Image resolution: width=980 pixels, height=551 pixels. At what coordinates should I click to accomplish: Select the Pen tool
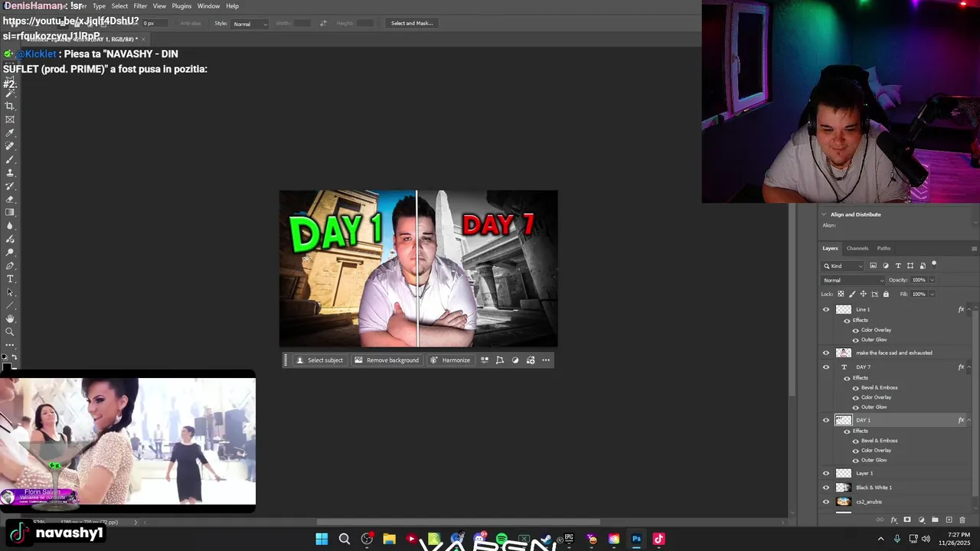[10, 266]
